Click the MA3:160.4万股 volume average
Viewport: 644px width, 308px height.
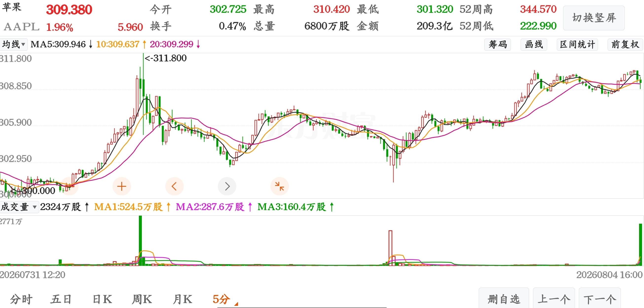[x=292, y=207]
